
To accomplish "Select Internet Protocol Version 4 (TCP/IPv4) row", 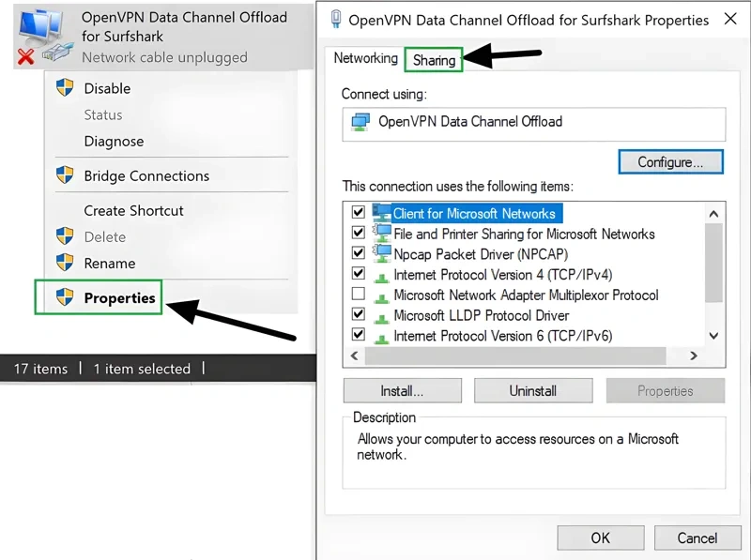I will pos(503,275).
